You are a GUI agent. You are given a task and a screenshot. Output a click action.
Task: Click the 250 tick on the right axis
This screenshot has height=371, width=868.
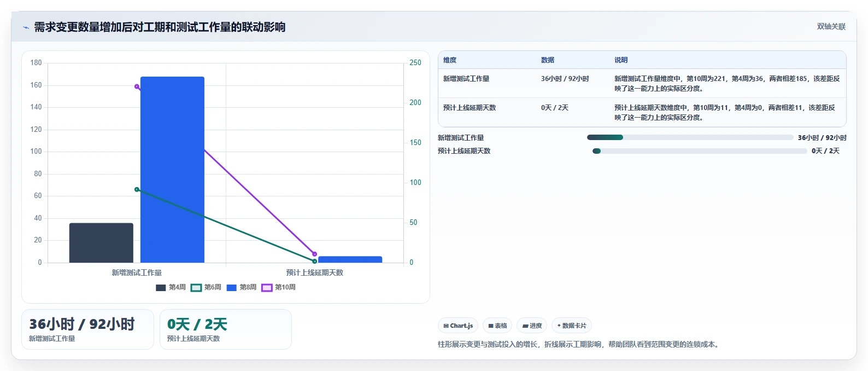pos(415,63)
